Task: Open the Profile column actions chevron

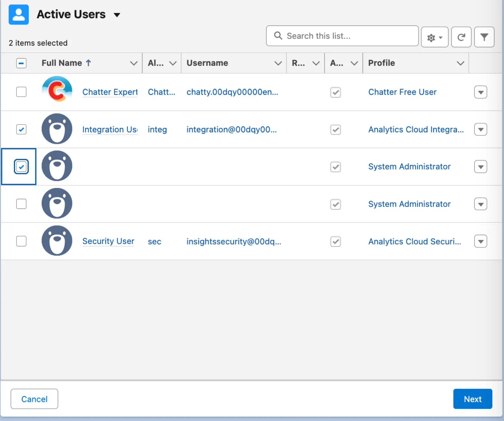Action: (x=460, y=63)
